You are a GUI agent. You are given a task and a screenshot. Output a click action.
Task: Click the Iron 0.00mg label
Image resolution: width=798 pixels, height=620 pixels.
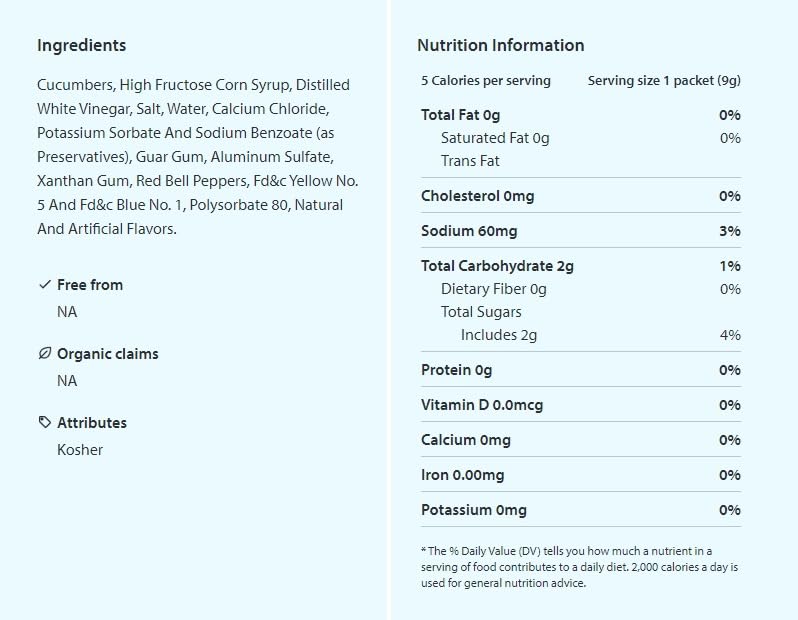[462, 475]
